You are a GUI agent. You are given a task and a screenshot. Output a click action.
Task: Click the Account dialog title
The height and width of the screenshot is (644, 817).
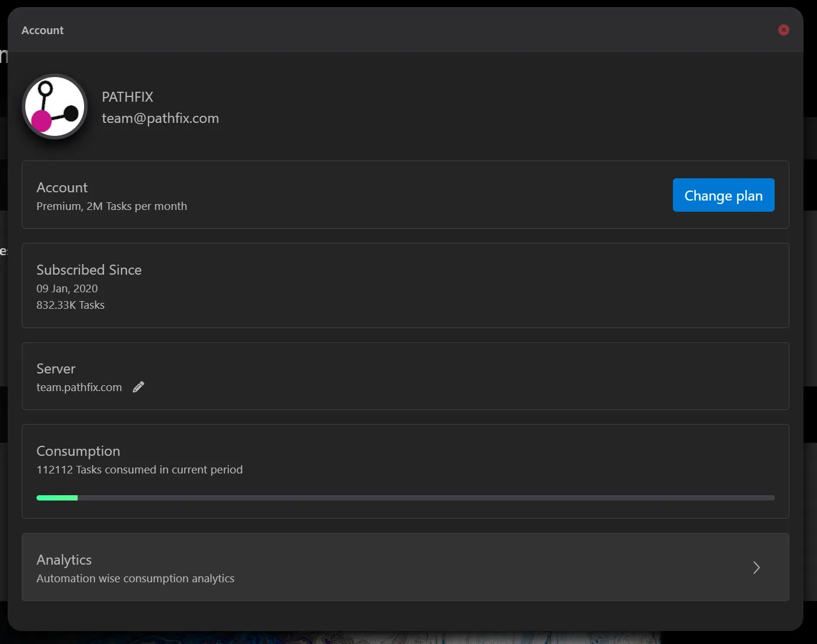click(42, 31)
